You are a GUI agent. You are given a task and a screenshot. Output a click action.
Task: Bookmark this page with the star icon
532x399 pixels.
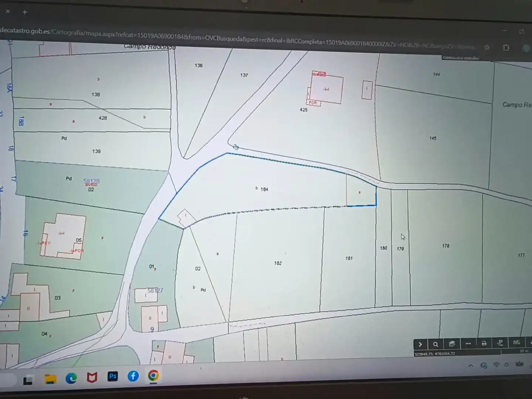487,47
